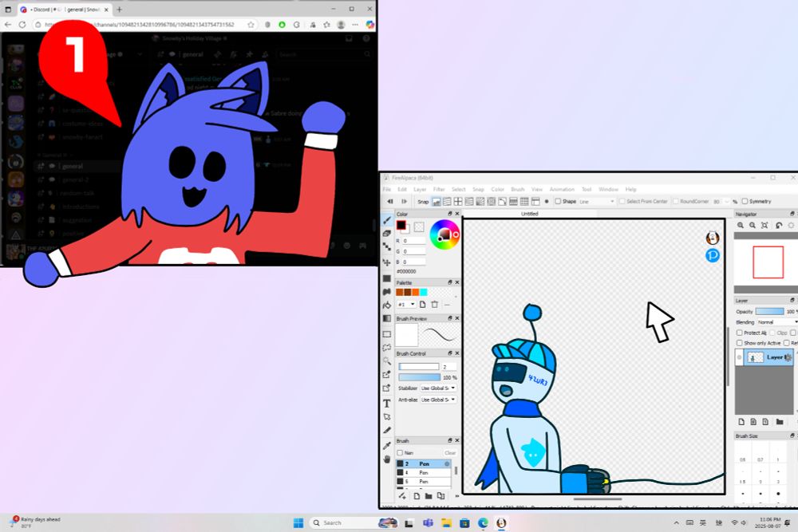Delete the palette color with trash icon
Screen dimensions: 798x532
(435, 304)
